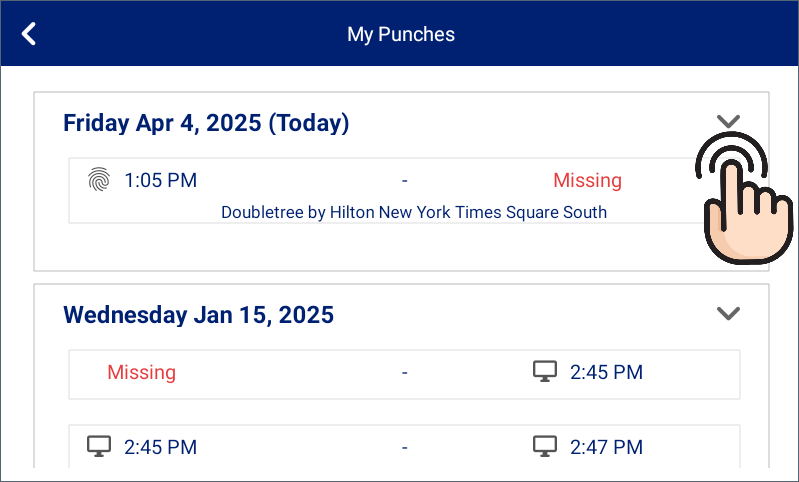Tap the pointing hand tap indicator
799x482 pixels.
click(x=743, y=198)
